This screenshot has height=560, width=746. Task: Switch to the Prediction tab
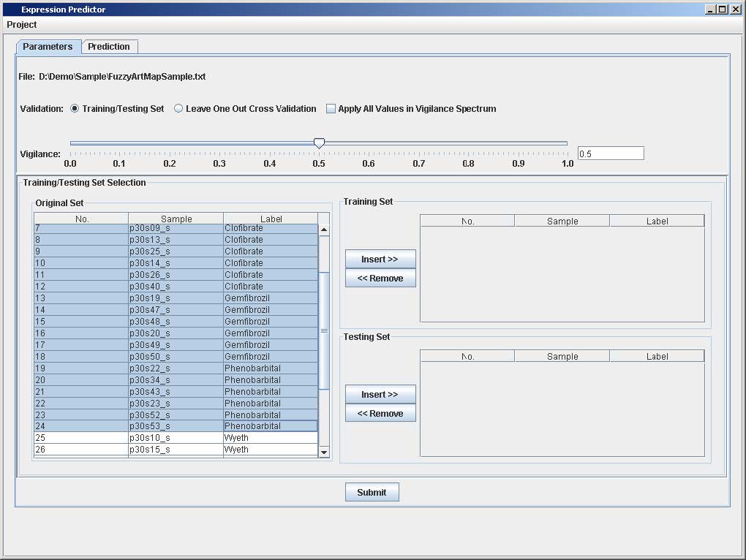109,47
